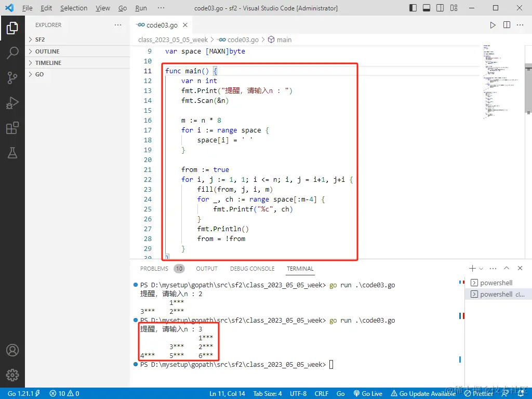Open the Selection menu
The width and height of the screenshot is (532, 399).
tap(74, 8)
